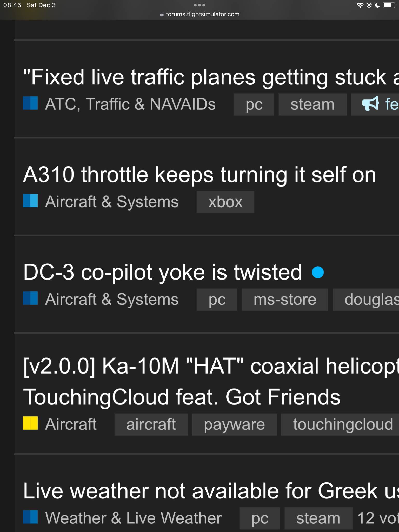Tap the three-dot multitasking icon
This screenshot has height=532, width=399.
tap(199, 5)
